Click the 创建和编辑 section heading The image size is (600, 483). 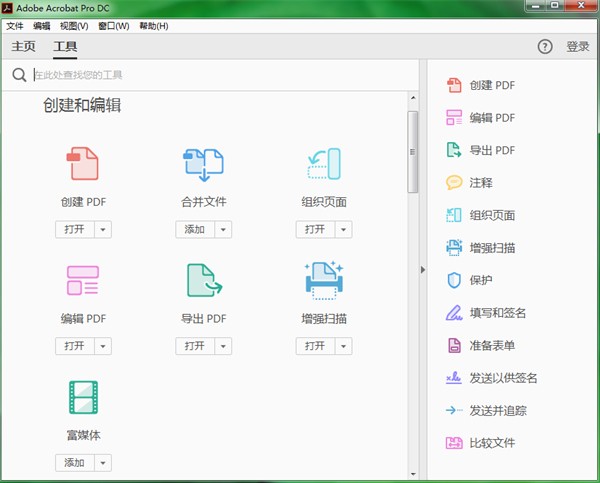click(x=82, y=105)
